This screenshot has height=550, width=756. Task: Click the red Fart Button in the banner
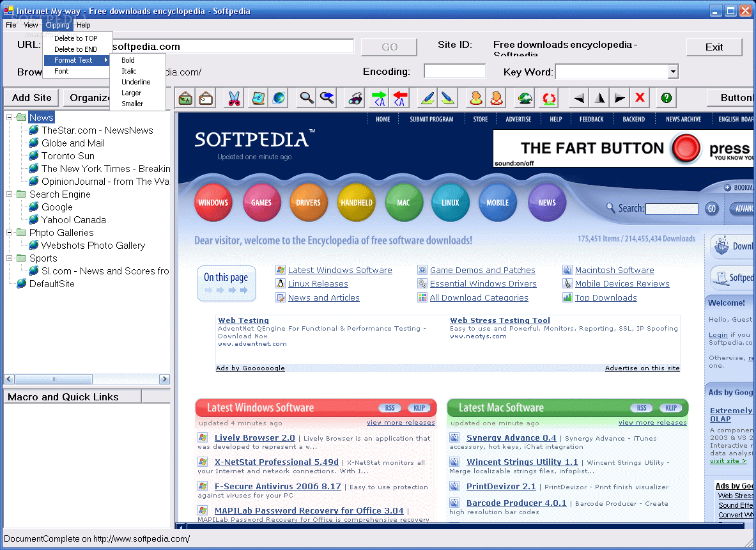coord(686,148)
